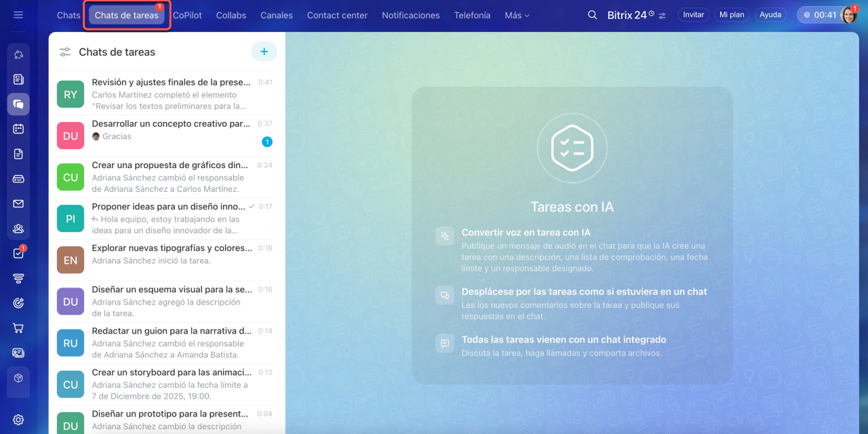Image resolution: width=868 pixels, height=434 pixels.
Task: Open the hamburger menu in the sidebar
Action: [18, 15]
